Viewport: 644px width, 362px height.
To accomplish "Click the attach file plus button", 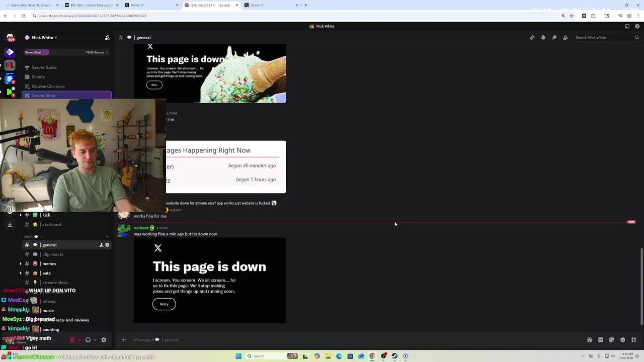I will click(x=124, y=340).
